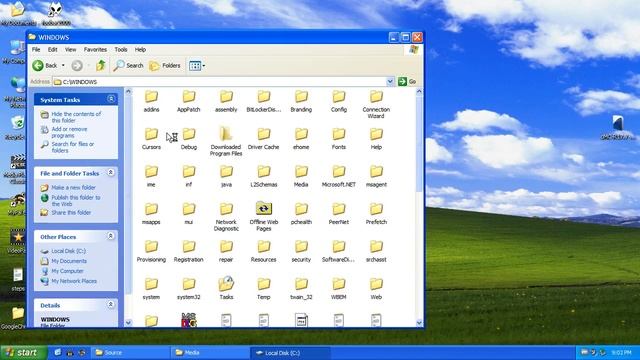Select the Config folder
Screen dimensions: 640x360
339,101
